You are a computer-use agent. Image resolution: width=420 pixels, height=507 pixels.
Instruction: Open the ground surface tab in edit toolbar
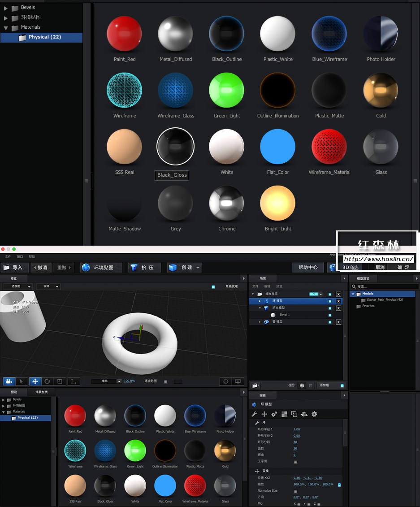304,414
